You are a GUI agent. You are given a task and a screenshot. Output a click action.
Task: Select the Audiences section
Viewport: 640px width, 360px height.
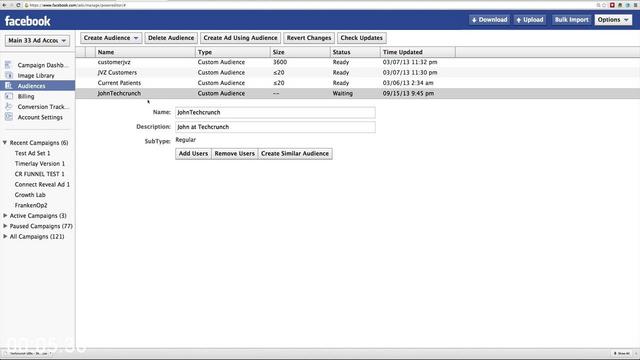(31, 86)
